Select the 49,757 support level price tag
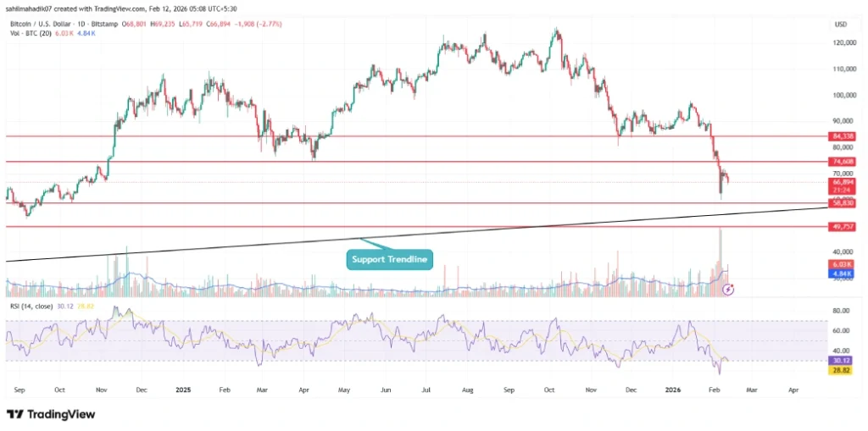This screenshot has width=868, height=431. (842, 227)
